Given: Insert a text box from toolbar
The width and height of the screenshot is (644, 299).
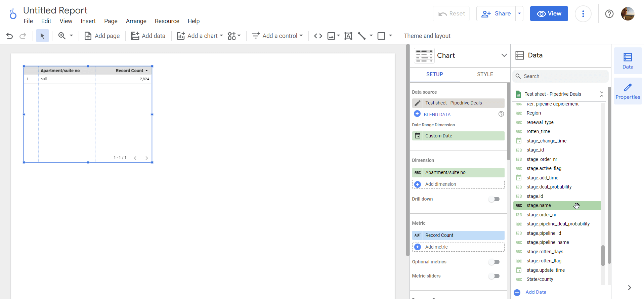Looking at the screenshot, I should tap(348, 36).
